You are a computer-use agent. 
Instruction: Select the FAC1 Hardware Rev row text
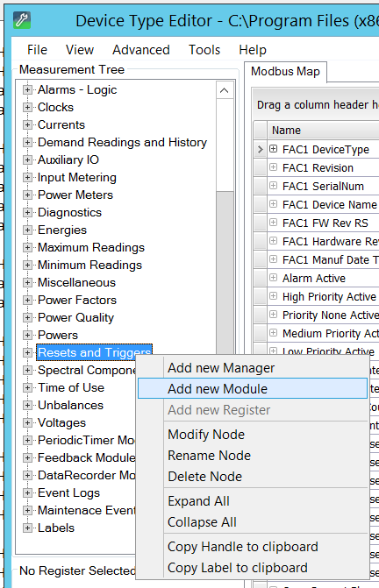coord(331,242)
